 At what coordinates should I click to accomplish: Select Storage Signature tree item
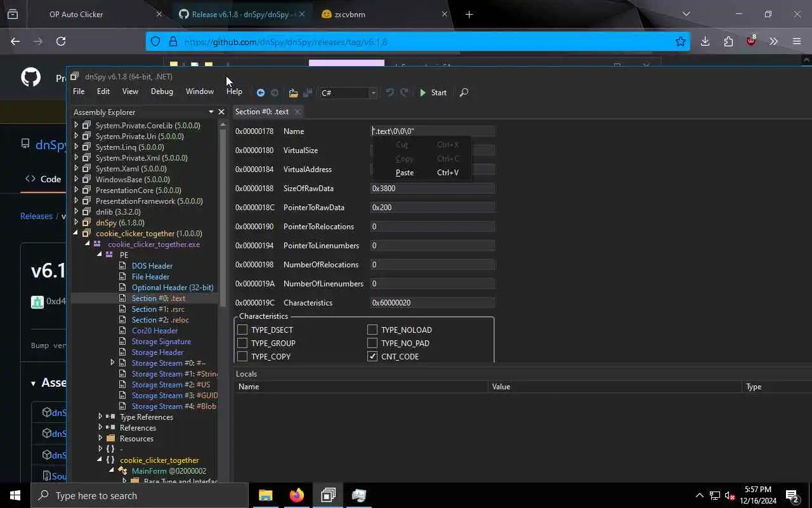161,342
